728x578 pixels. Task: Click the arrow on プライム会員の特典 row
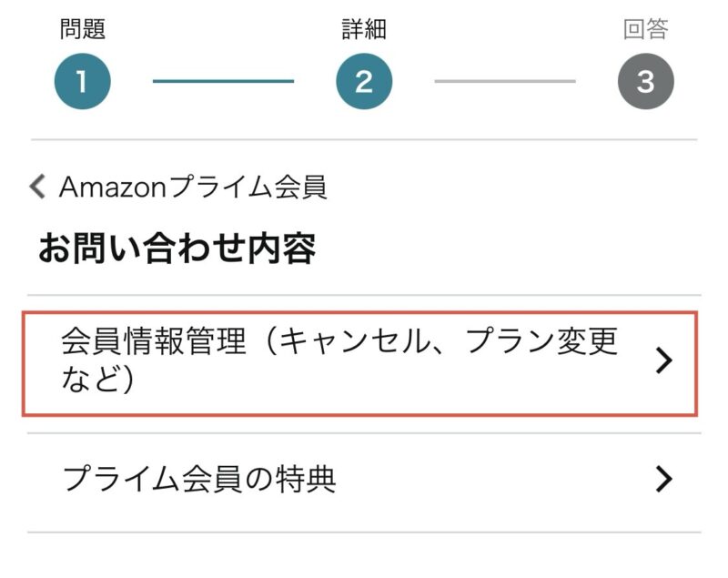[664, 480]
